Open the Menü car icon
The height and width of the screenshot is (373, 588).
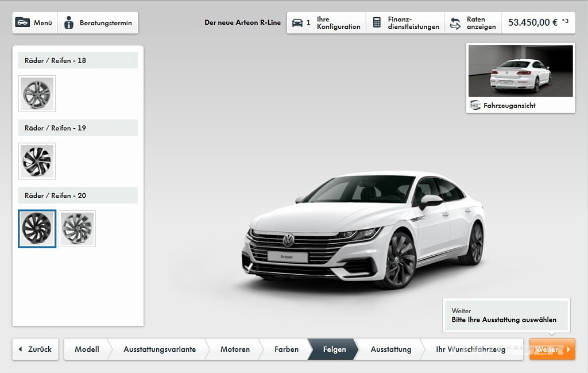click(x=22, y=22)
